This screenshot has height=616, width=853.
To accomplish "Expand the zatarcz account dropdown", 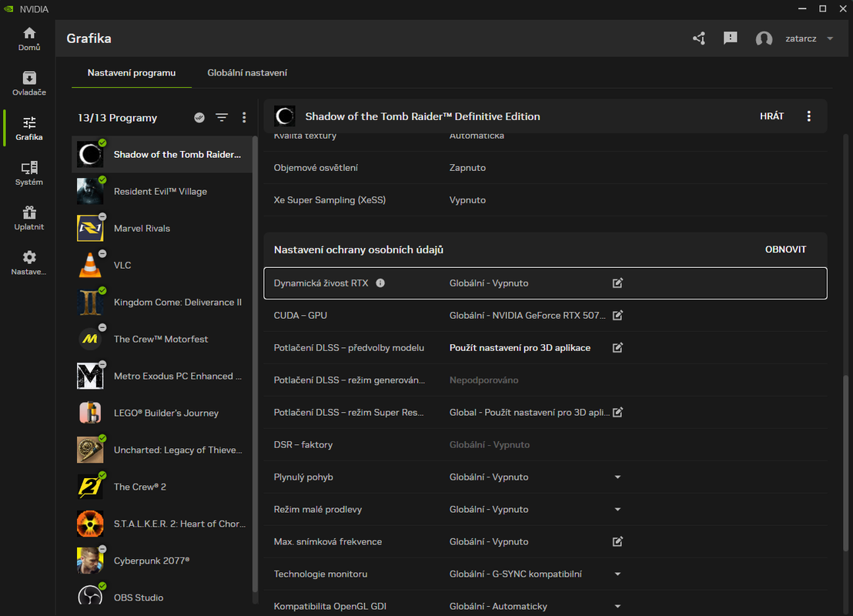I will (830, 38).
